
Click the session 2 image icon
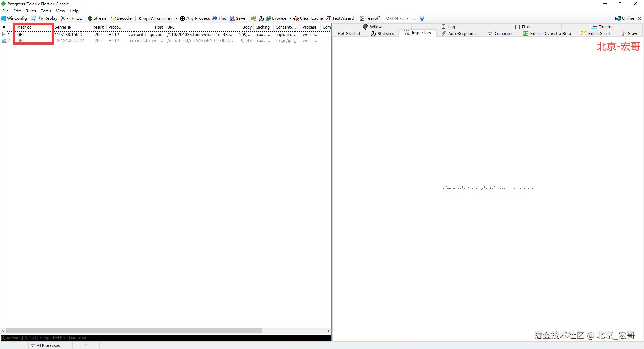(x=4, y=41)
